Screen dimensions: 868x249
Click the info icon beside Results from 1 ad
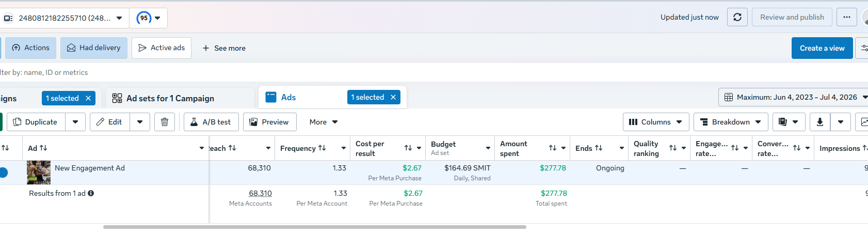click(x=91, y=193)
